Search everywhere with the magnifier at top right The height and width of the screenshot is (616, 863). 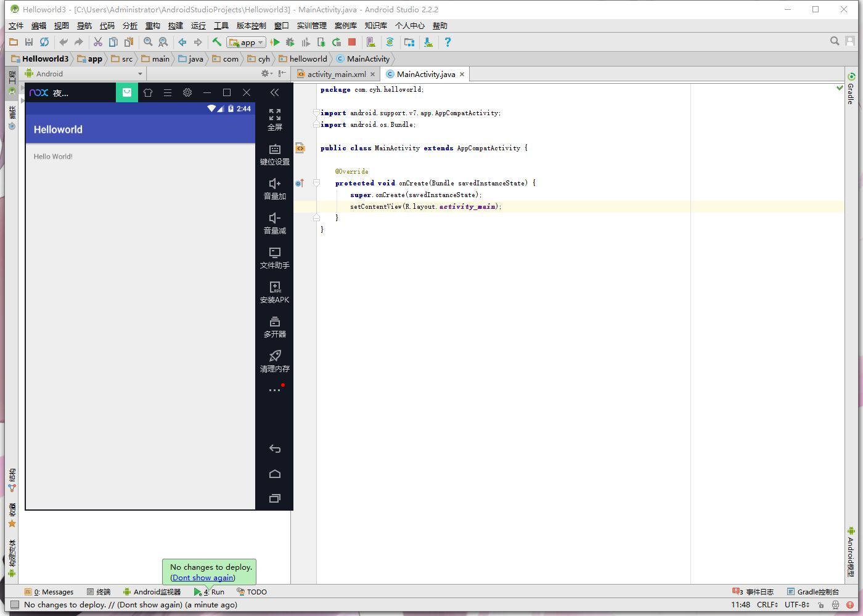pyautogui.click(x=835, y=41)
